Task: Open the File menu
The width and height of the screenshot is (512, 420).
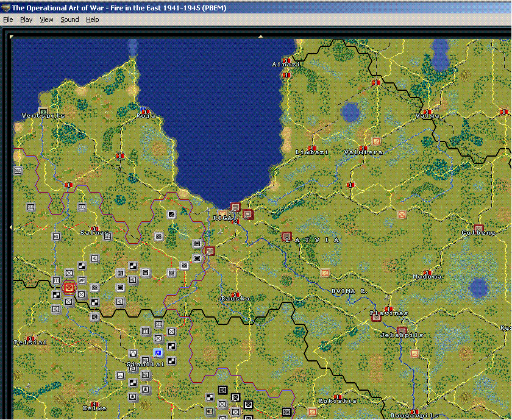Action: click(8, 20)
